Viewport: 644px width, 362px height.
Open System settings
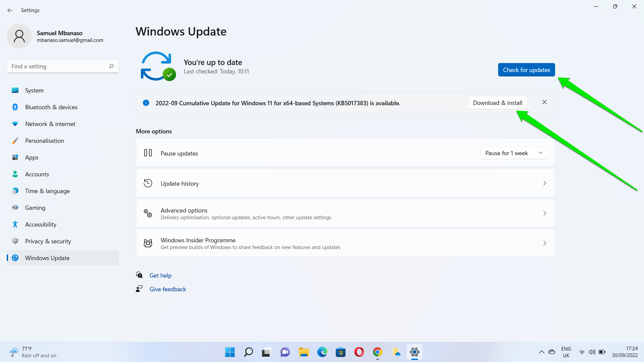(x=63, y=90)
